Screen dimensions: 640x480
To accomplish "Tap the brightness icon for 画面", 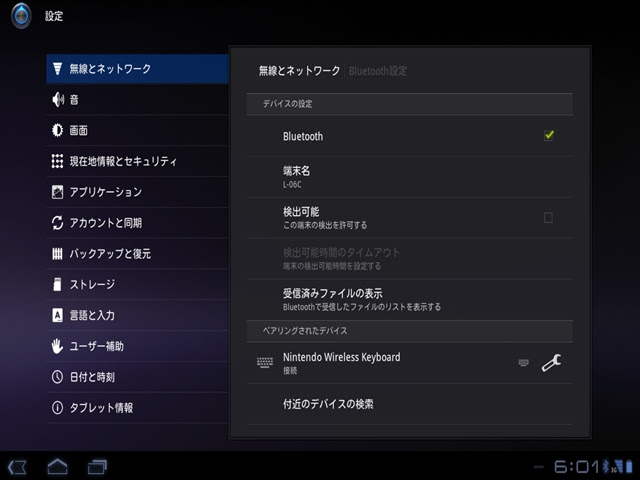I will click(x=58, y=130).
